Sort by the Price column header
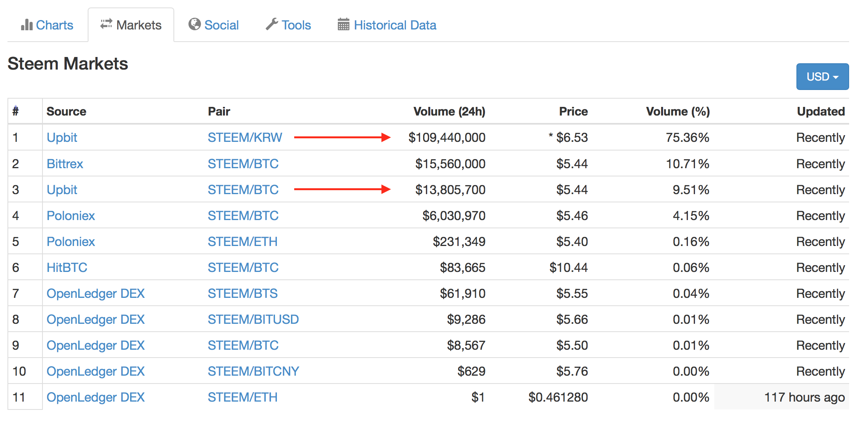The width and height of the screenshot is (868, 424). (573, 112)
